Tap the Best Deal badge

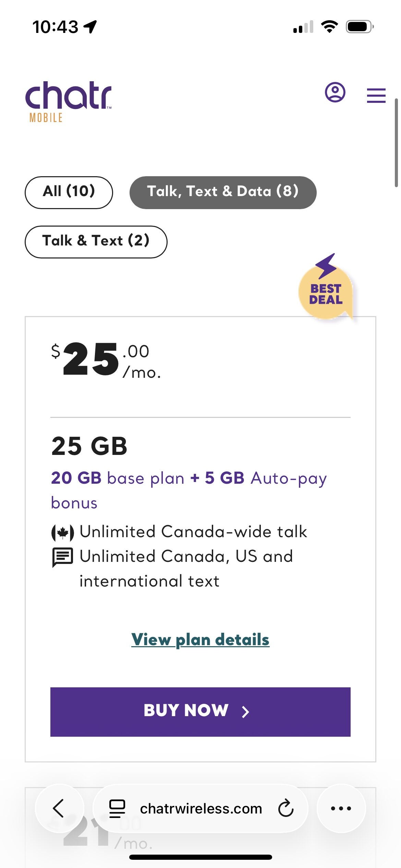[326, 287]
